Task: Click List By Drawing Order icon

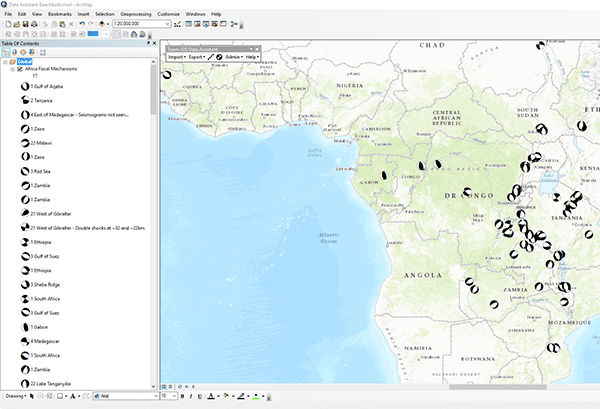Action: click(x=6, y=53)
